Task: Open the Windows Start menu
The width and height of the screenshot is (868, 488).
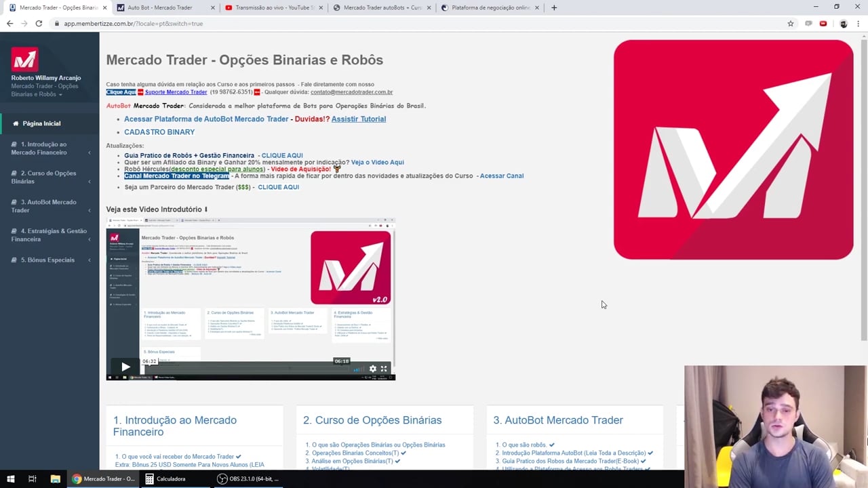Action: (x=10, y=479)
